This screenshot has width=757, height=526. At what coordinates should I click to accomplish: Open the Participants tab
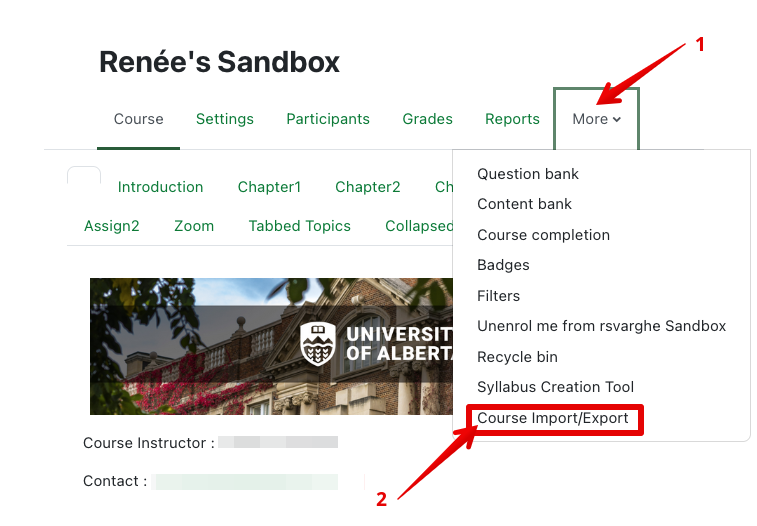click(328, 119)
